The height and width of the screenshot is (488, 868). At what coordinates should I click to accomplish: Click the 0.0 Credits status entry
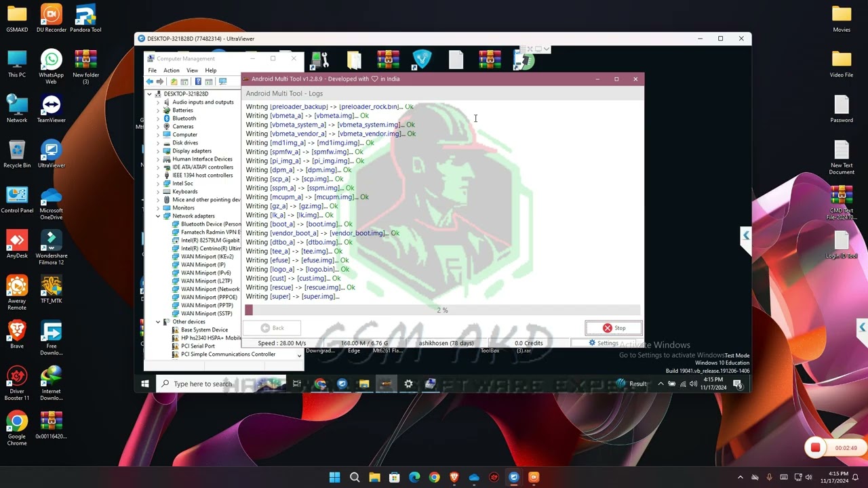529,343
